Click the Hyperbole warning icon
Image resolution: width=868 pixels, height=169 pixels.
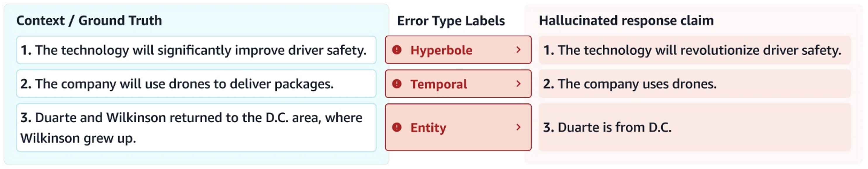tap(397, 50)
